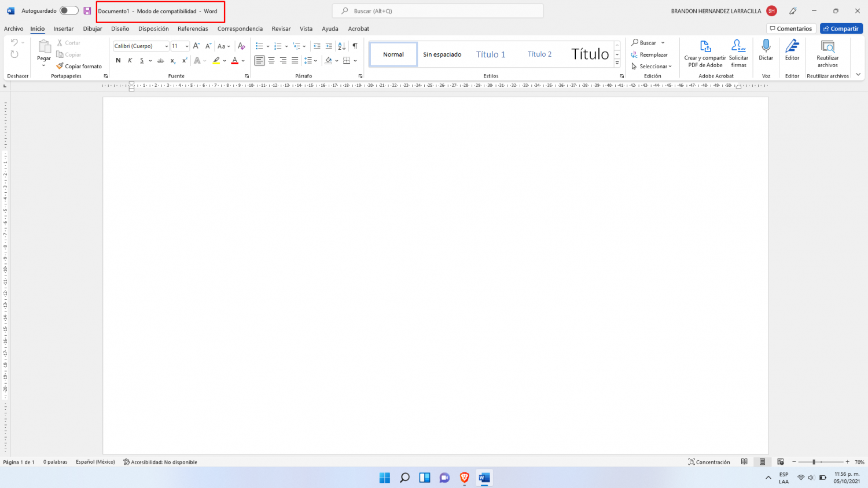Image resolution: width=868 pixels, height=488 pixels.
Task: Apply the Sin espaciado style
Action: [x=442, y=54]
